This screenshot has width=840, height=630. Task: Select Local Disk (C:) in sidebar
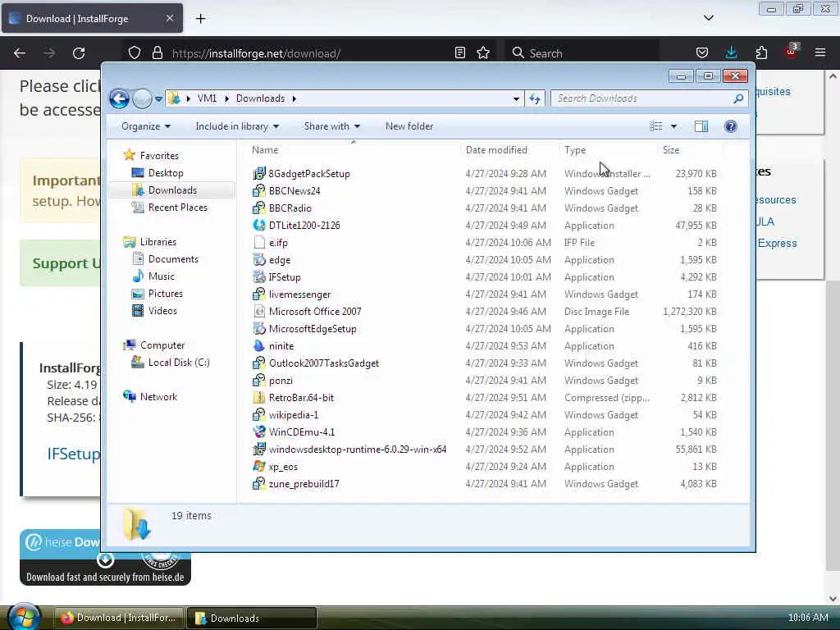click(x=178, y=363)
